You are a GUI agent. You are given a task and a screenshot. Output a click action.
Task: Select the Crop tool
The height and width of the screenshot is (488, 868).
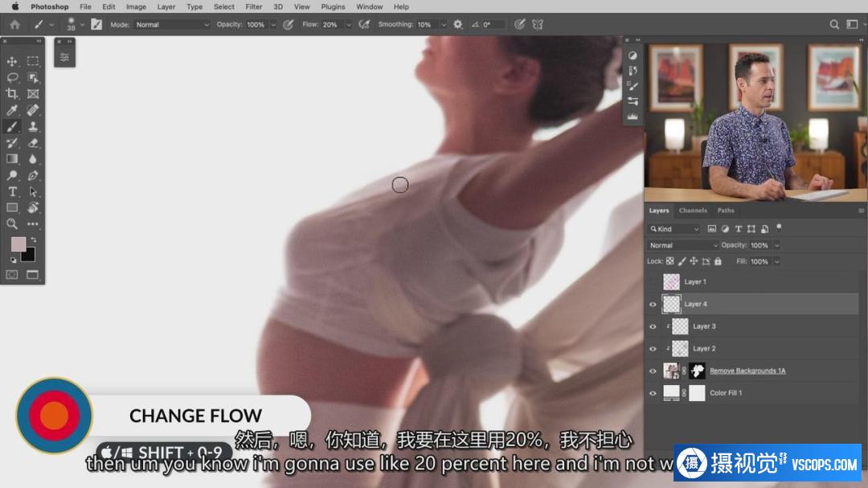(x=11, y=93)
